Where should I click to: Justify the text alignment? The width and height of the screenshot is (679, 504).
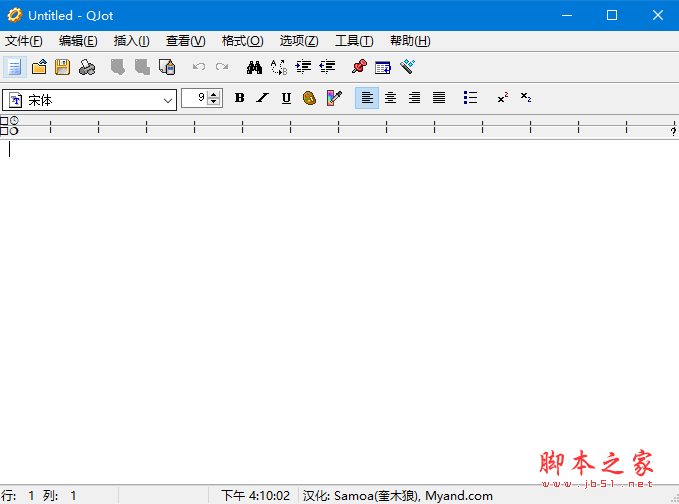(439, 98)
